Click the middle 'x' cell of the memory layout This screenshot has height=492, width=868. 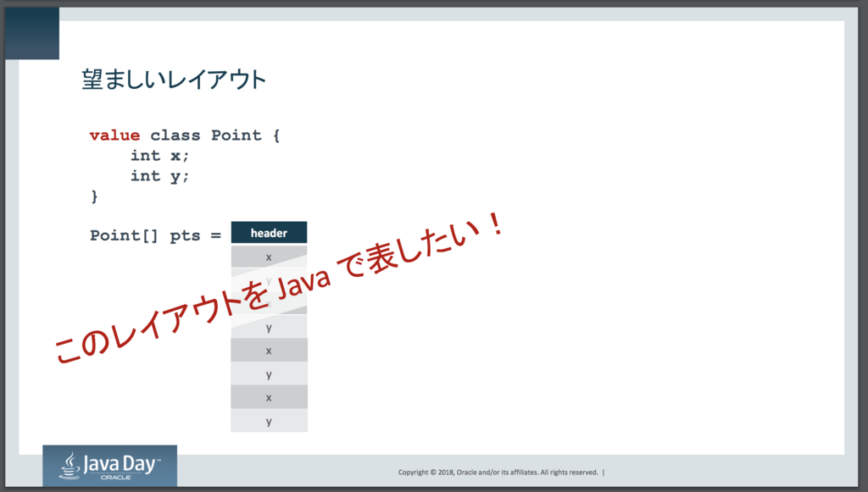point(269,350)
